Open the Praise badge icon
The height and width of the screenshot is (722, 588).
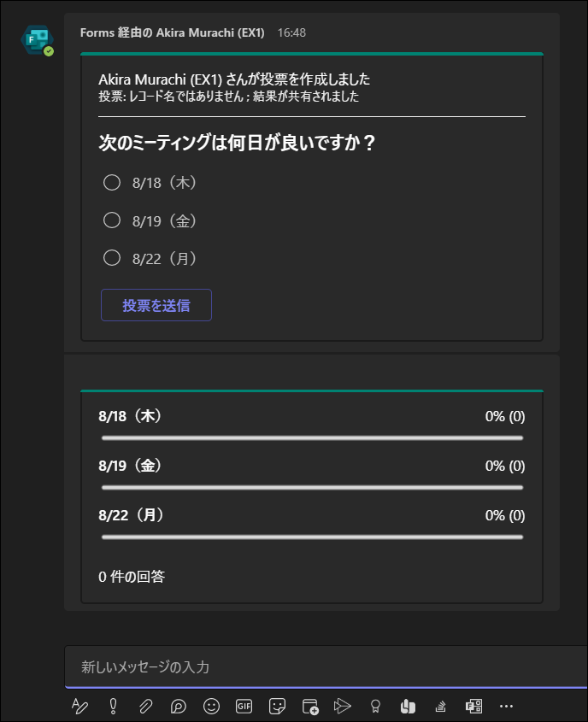[375, 706]
